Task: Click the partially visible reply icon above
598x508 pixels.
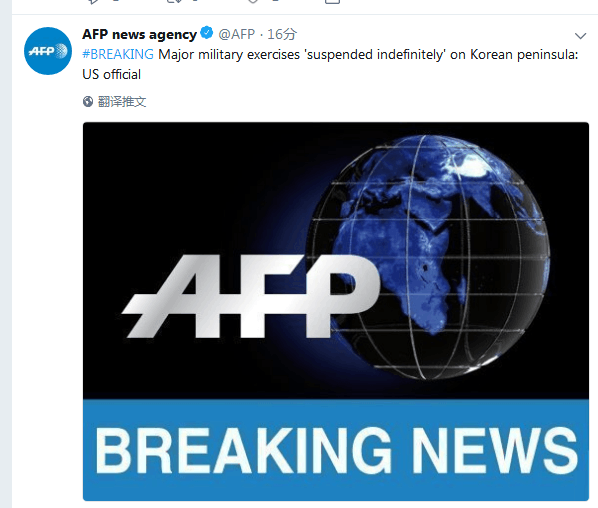Action: (x=93, y=1)
